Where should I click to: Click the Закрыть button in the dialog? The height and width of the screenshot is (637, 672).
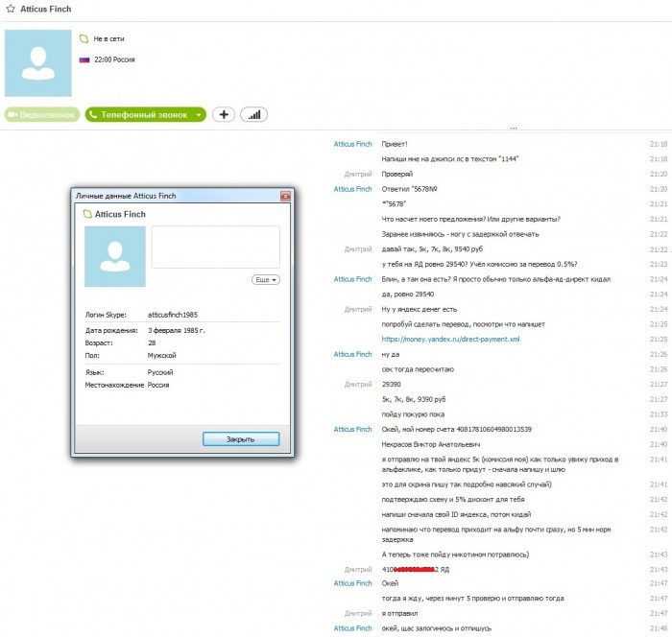241,439
